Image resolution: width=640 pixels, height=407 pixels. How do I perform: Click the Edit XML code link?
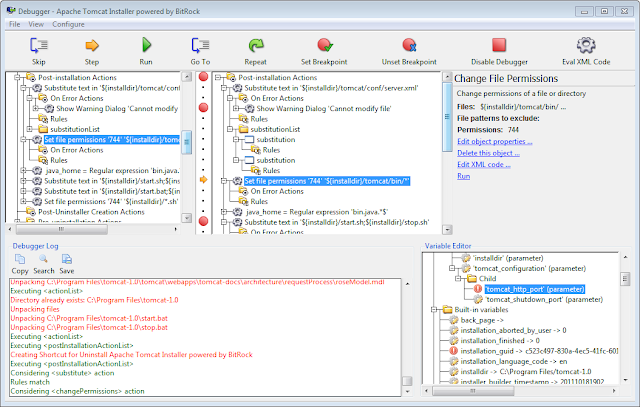coord(484,164)
